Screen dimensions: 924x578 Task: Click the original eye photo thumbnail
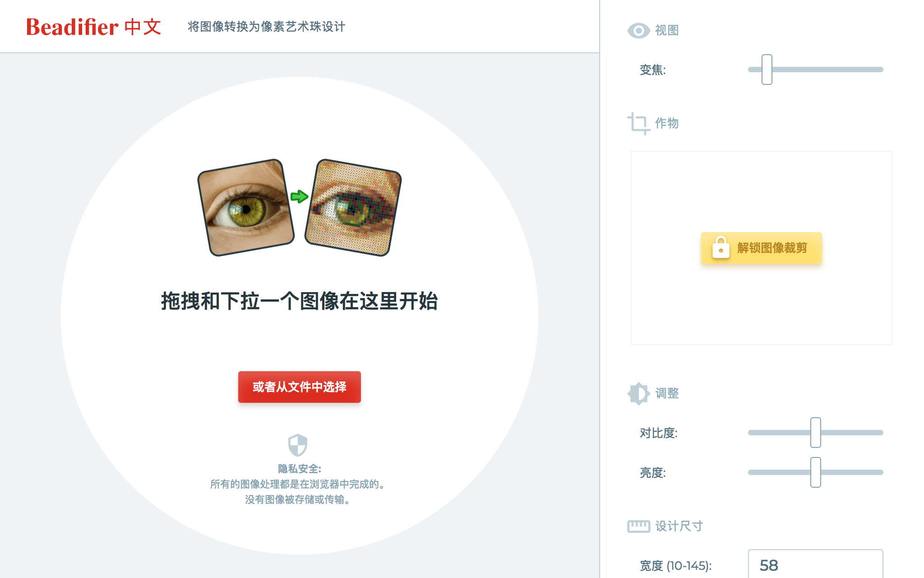pos(246,207)
